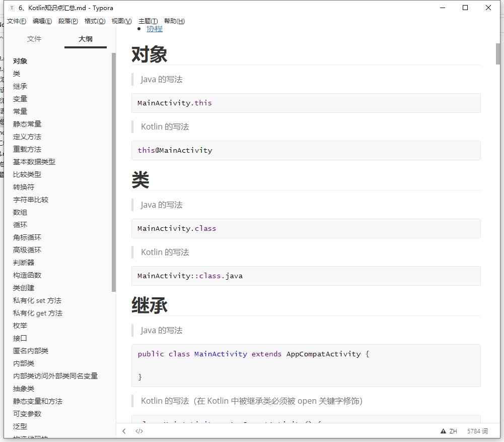Jump to 基本数据类型 in the outline
The height and width of the screenshot is (442, 504).
click(x=34, y=162)
